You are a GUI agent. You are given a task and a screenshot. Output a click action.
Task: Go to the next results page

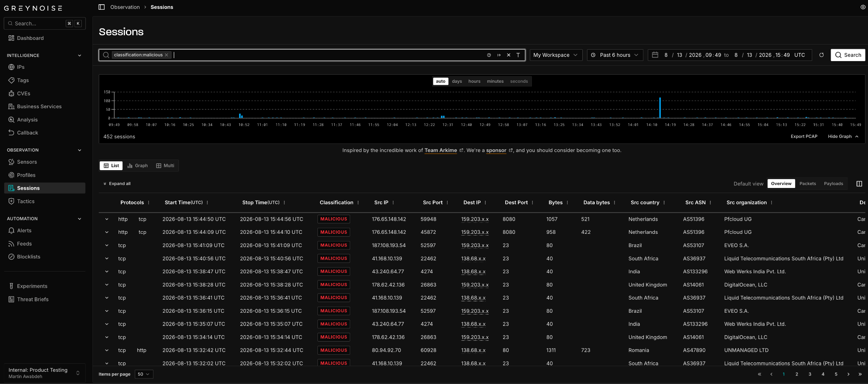click(x=849, y=374)
